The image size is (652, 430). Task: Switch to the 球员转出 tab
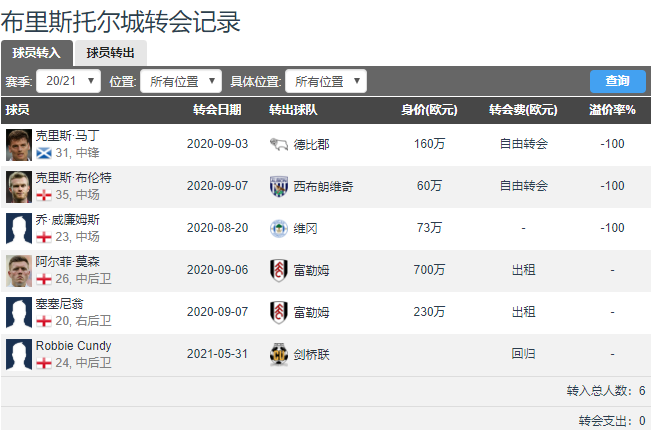(x=111, y=53)
